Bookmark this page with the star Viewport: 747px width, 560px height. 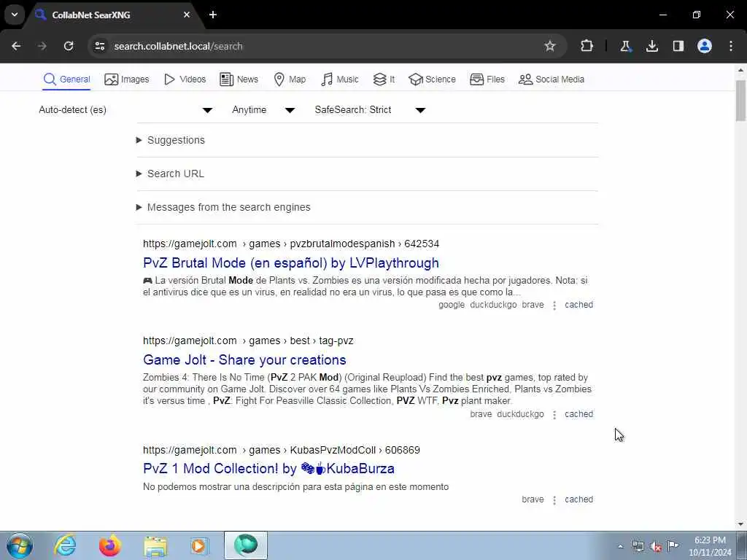(x=550, y=46)
